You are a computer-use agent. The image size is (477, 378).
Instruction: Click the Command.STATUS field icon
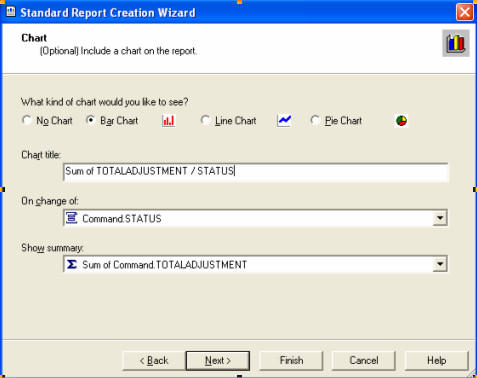[x=71, y=218]
